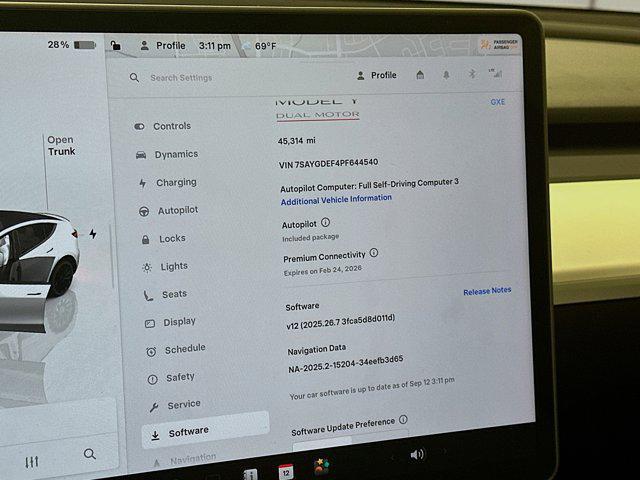
Task: Open the Dynamics settings menu
Action: (167, 154)
